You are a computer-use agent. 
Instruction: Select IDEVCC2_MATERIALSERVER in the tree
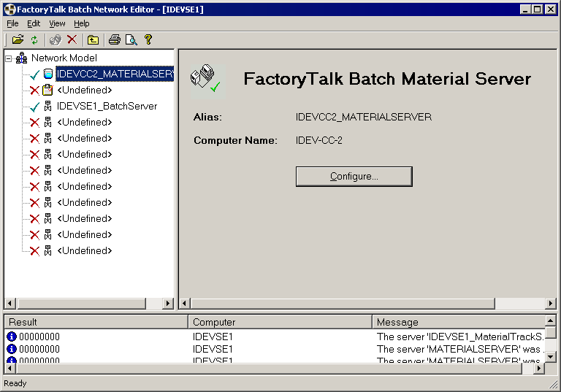point(115,74)
